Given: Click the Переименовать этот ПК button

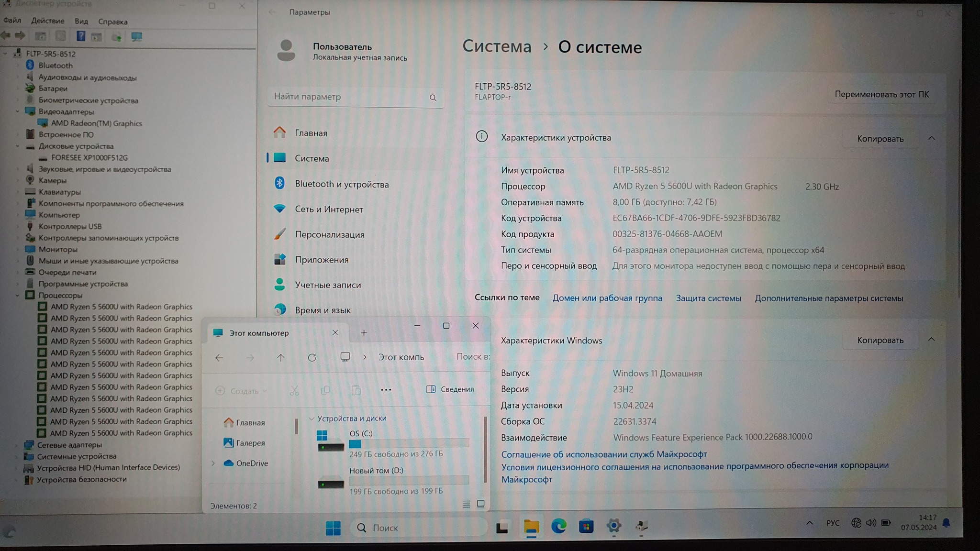Looking at the screenshot, I should click(x=881, y=94).
